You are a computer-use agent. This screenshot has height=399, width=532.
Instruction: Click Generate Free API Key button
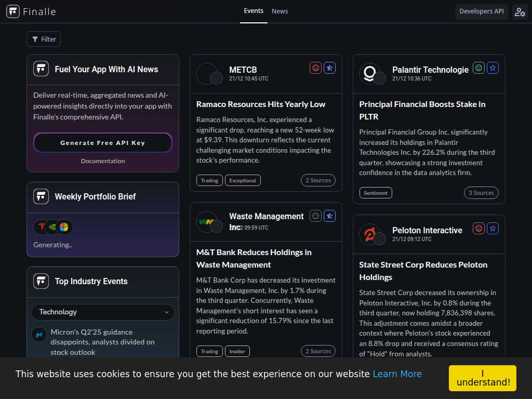[x=103, y=143]
